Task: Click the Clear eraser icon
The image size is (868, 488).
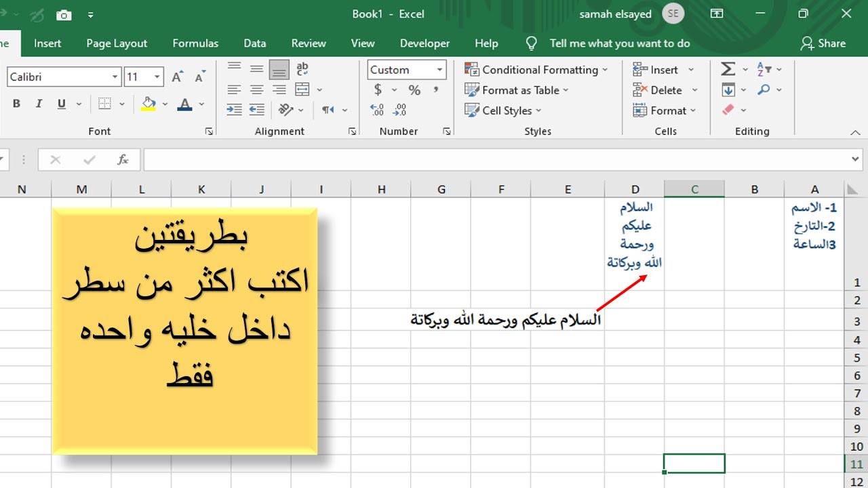Action: click(728, 110)
